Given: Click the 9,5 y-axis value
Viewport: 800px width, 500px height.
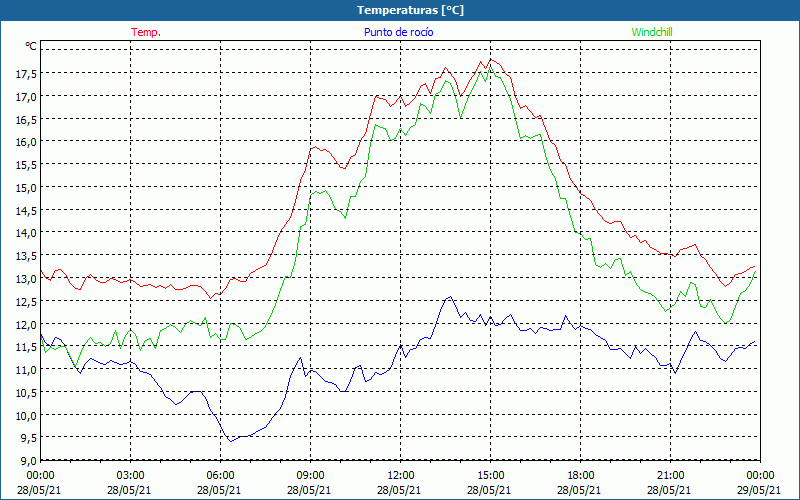Looking at the screenshot, I should (28, 438).
